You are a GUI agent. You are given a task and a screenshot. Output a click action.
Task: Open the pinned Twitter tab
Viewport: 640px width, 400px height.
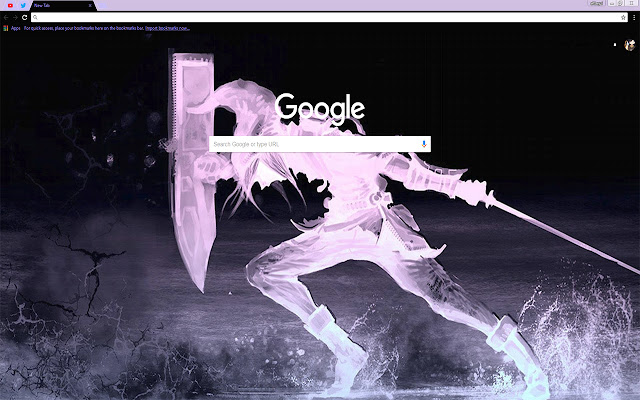point(23,5)
